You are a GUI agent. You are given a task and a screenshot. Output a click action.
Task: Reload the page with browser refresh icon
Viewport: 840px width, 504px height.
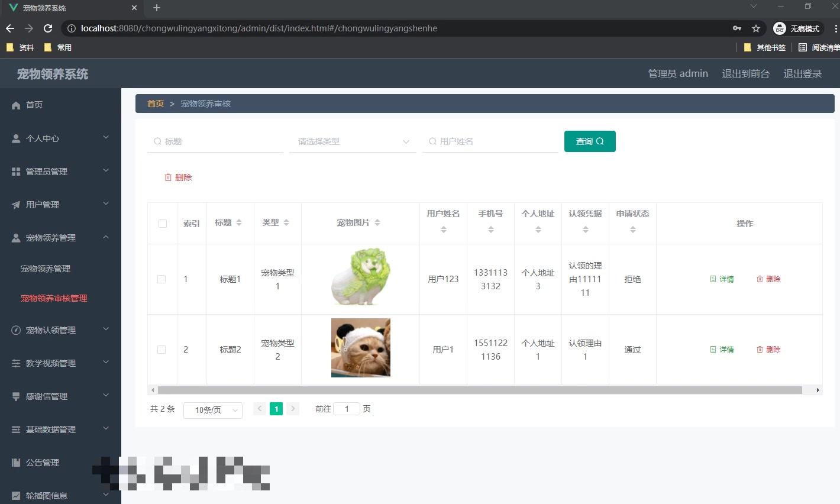click(48, 28)
